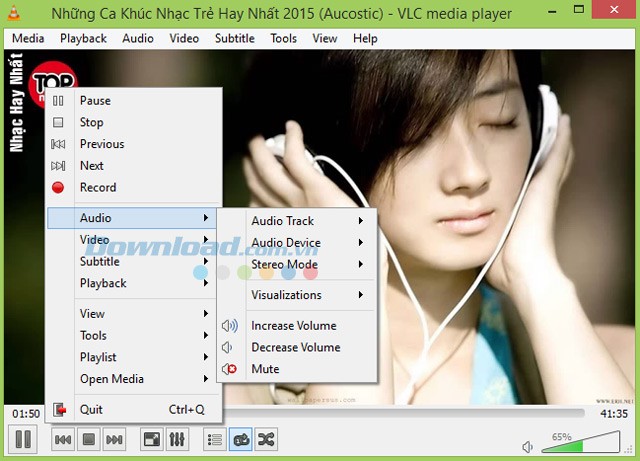Viewport: 640px width, 461px height.
Task: Stop playback using the toolbar stop icon
Action: (88, 439)
